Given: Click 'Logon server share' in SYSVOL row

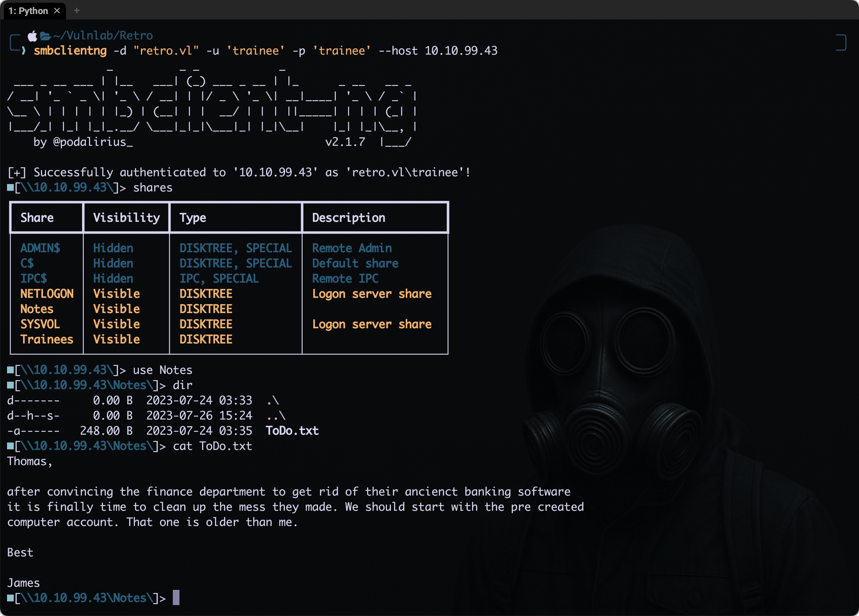Looking at the screenshot, I should pos(372,324).
